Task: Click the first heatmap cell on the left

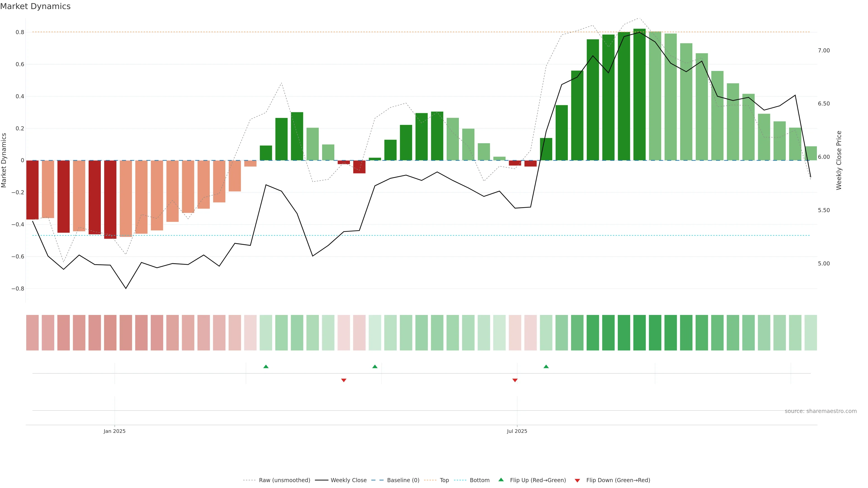Action: (x=32, y=332)
